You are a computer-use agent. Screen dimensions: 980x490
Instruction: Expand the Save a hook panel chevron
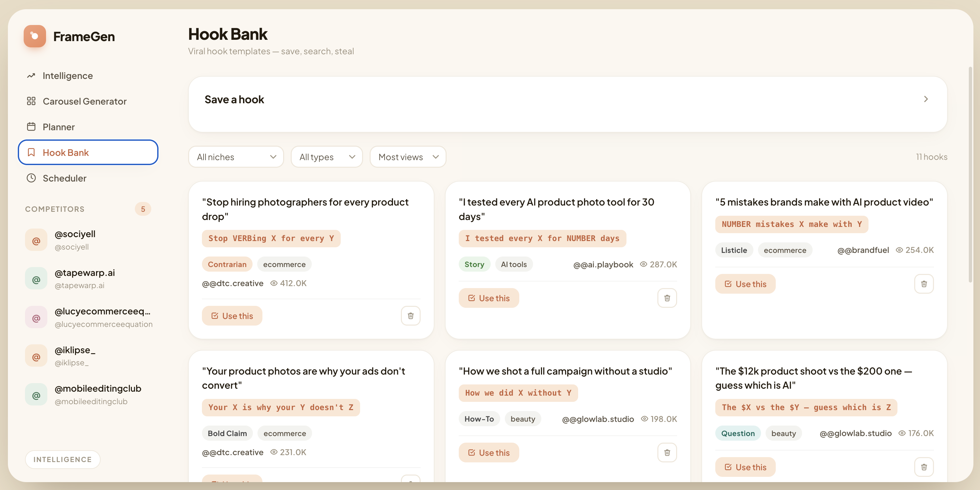[x=926, y=99]
